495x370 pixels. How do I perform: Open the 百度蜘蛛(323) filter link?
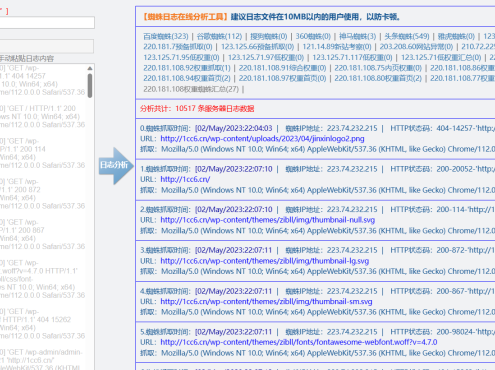(x=166, y=36)
